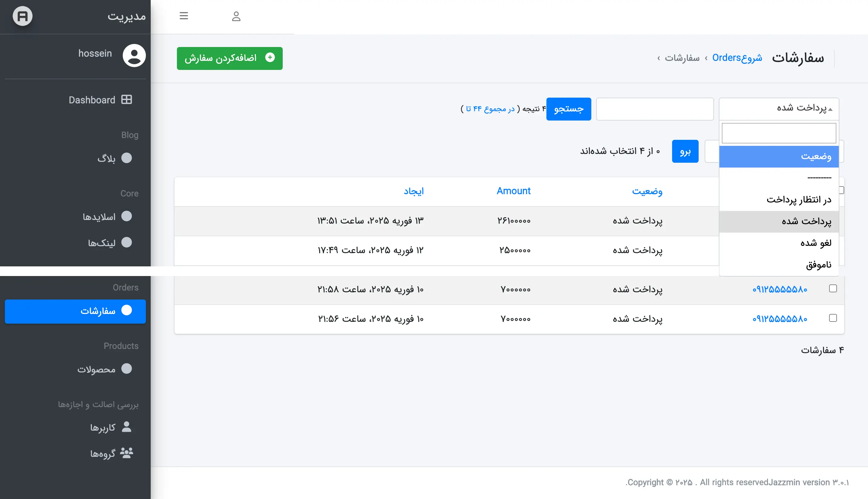Open the بلاگ menu item
Viewport: 868px width, 499px height.
click(x=75, y=158)
